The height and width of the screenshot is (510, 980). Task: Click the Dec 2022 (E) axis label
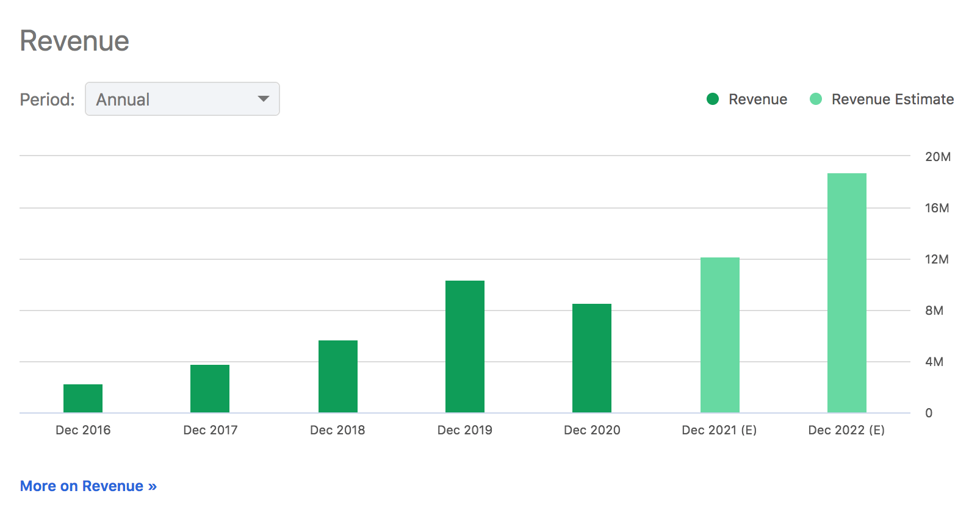point(846,430)
